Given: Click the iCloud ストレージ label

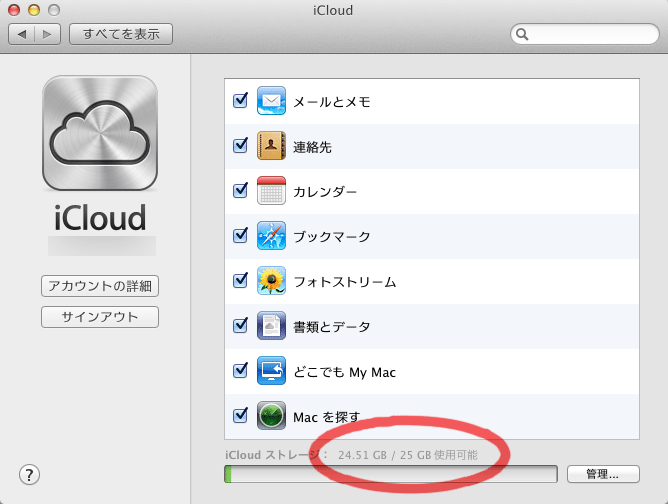Looking at the screenshot, I should [x=276, y=455].
